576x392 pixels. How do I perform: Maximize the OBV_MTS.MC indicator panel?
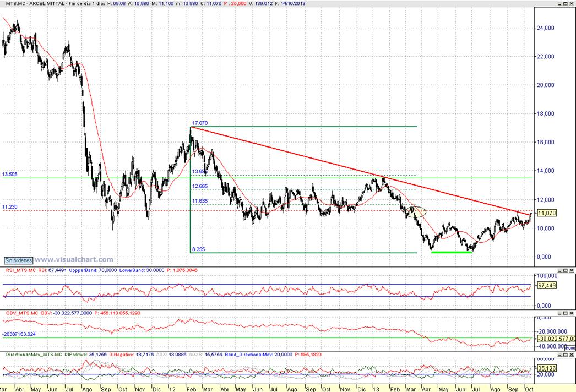tap(566, 313)
